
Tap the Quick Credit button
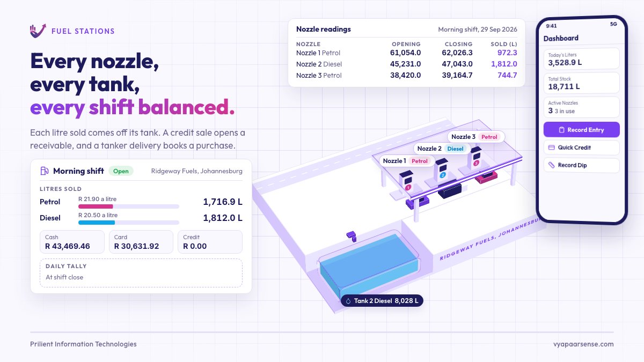click(581, 147)
